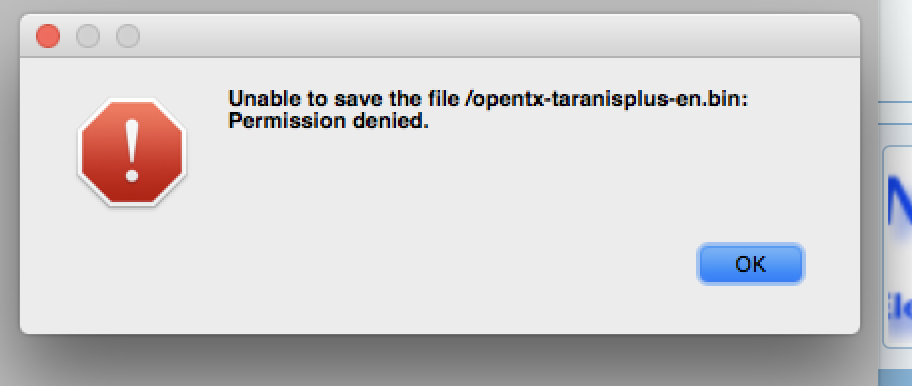Click the white exclamation mark in the icon
The height and width of the screenshot is (386, 912).
click(132, 151)
